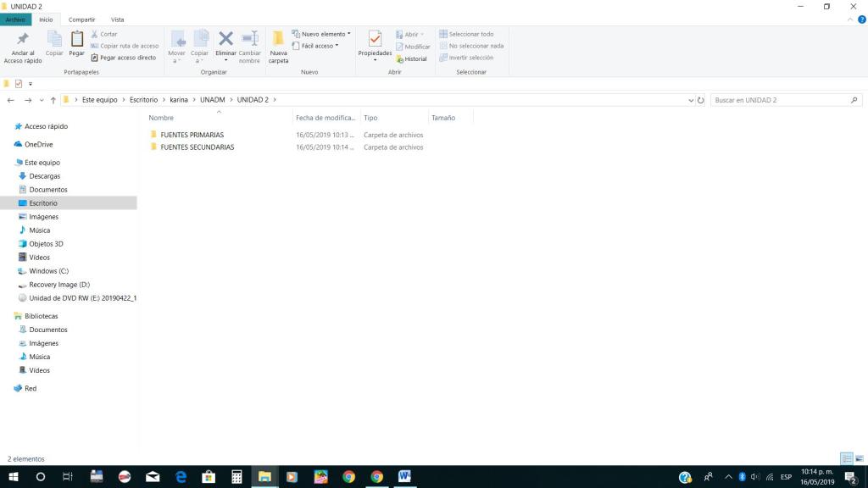This screenshot has height=488, width=868.
Task: Open address bar history dropdown
Action: pyautogui.click(x=690, y=100)
